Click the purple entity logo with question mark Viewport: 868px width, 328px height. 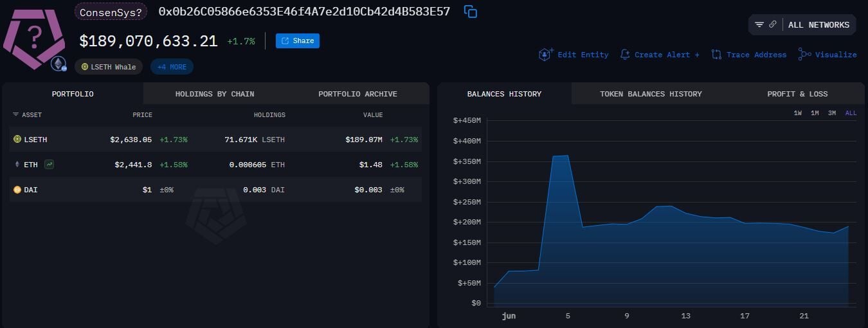point(33,39)
